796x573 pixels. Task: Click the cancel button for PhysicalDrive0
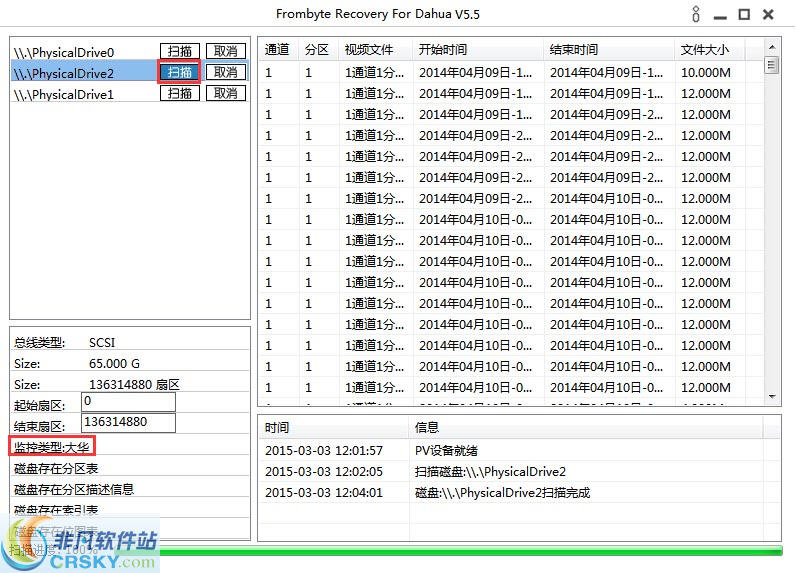(226, 51)
